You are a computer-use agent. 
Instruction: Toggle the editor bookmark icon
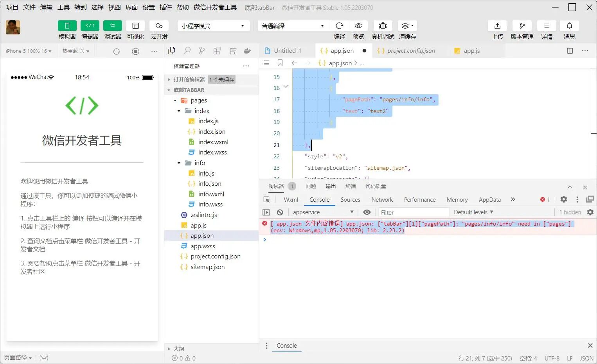coord(280,63)
